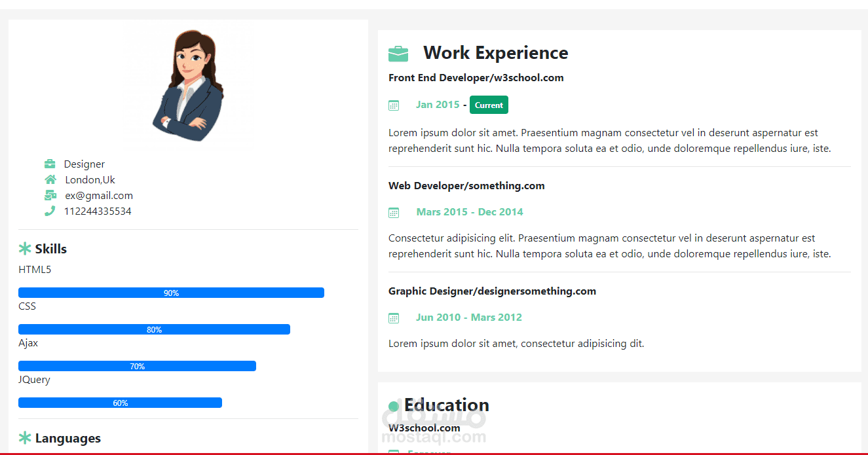
Task: Click the calendar icon beside Jan 2015
Action: coord(394,105)
